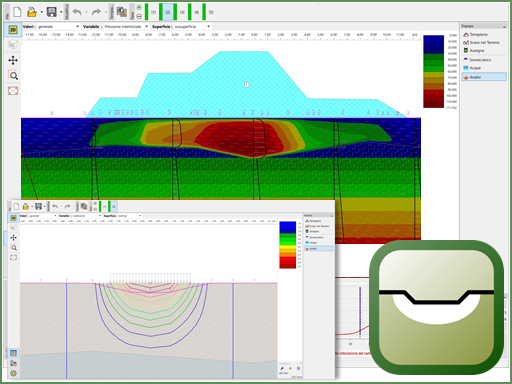The image size is (512, 384).
Task: Select the pan (four-arrow move) tool
Action: tap(13, 60)
